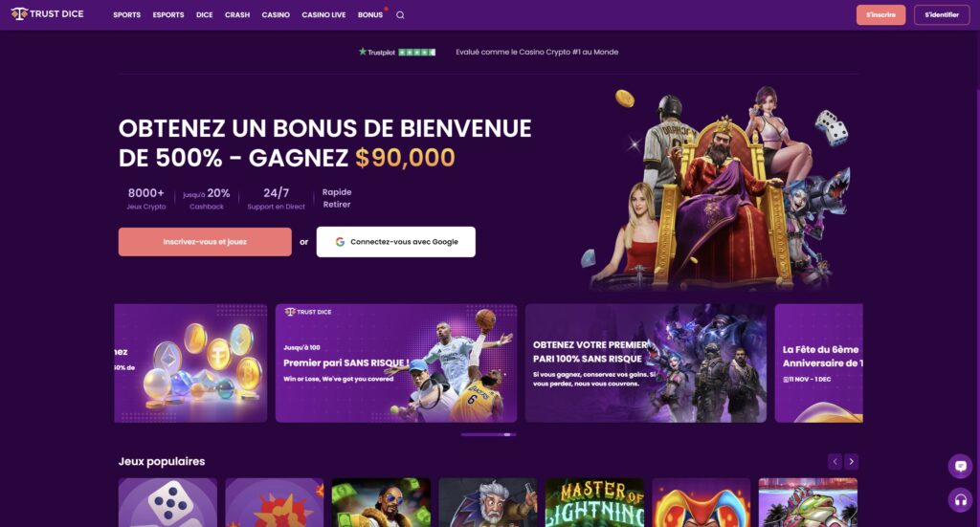The width and height of the screenshot is (980, 527).
Task: Open the Sports menu item
Action: point(127,15)
